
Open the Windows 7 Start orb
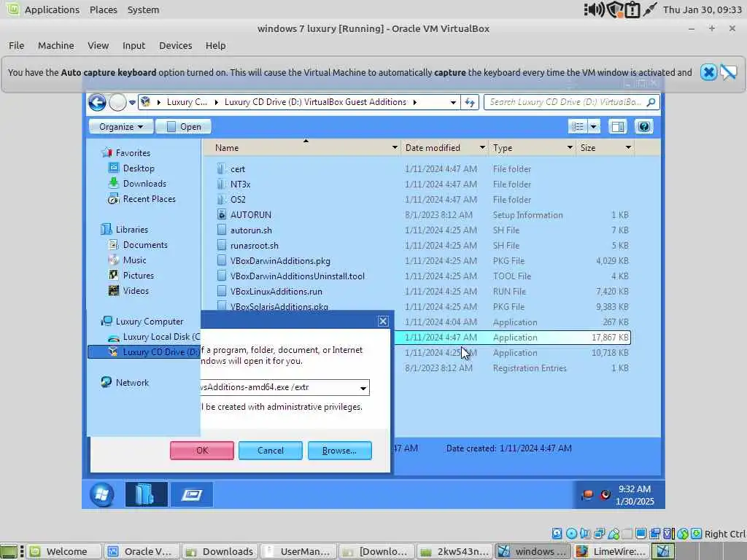[x=101, y=494]
